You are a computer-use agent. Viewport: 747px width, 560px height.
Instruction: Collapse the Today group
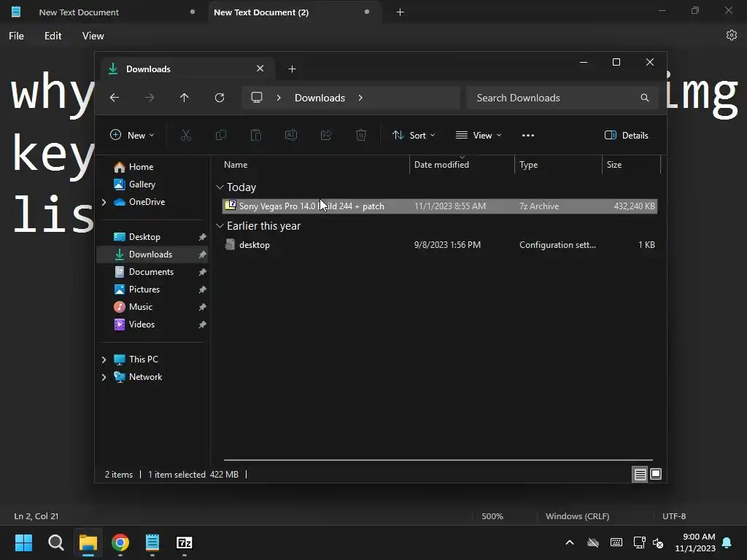pos(220,187)
